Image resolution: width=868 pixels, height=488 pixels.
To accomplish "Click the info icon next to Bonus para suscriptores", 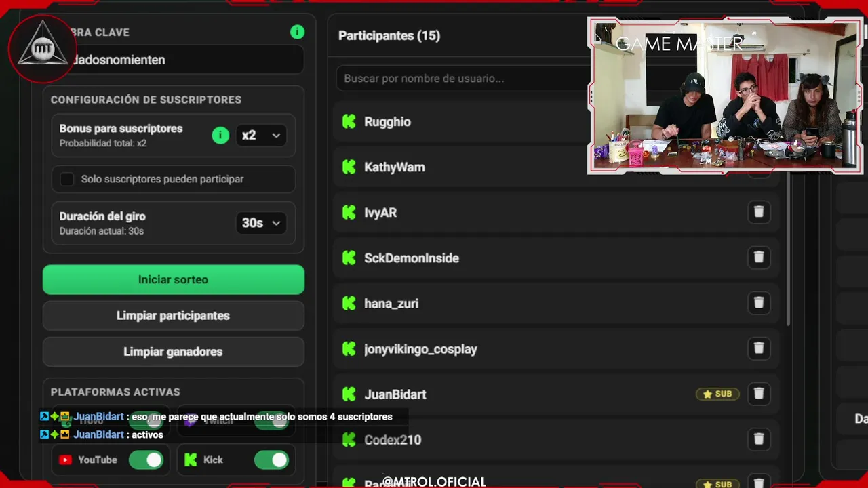I will pos(220,135).
